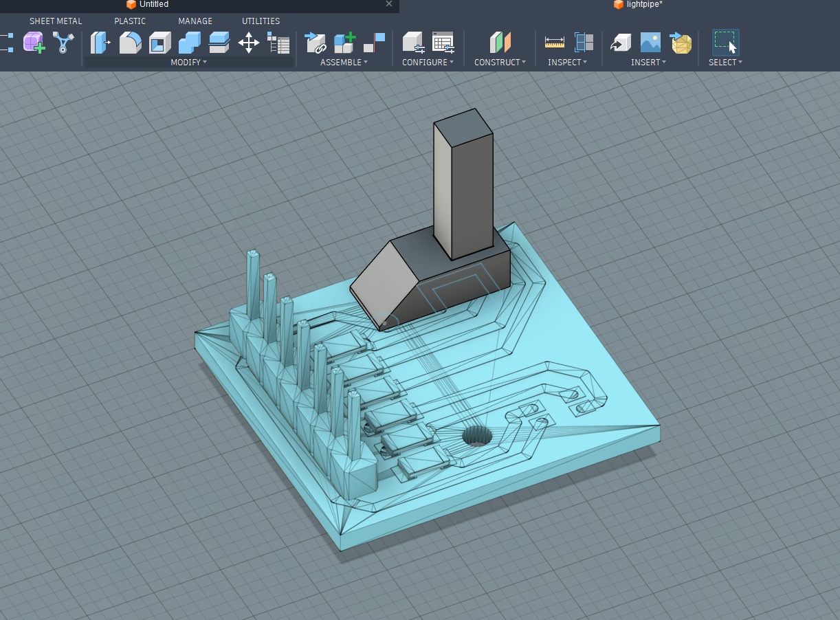Insert a Canvas image
This screenshot has width=840, height=620.
pos(649,43)
